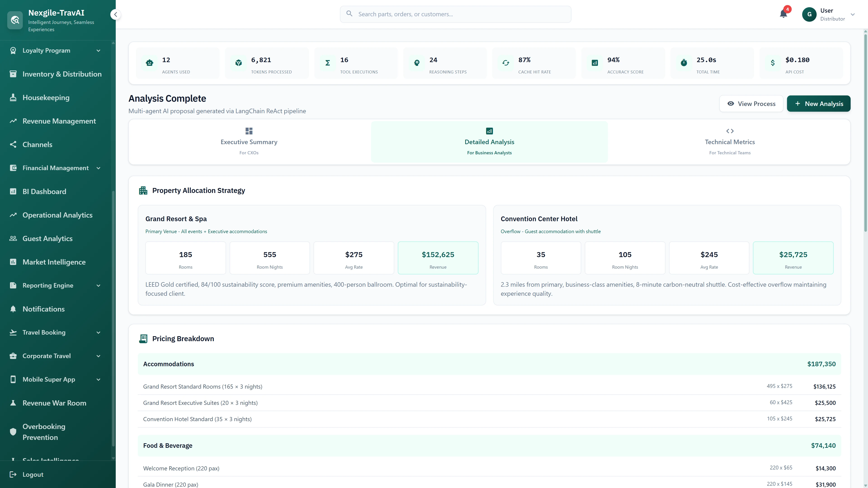Collapse the sidebar with the arrow
Screen dimensions: 868x488
coord(115,14)
